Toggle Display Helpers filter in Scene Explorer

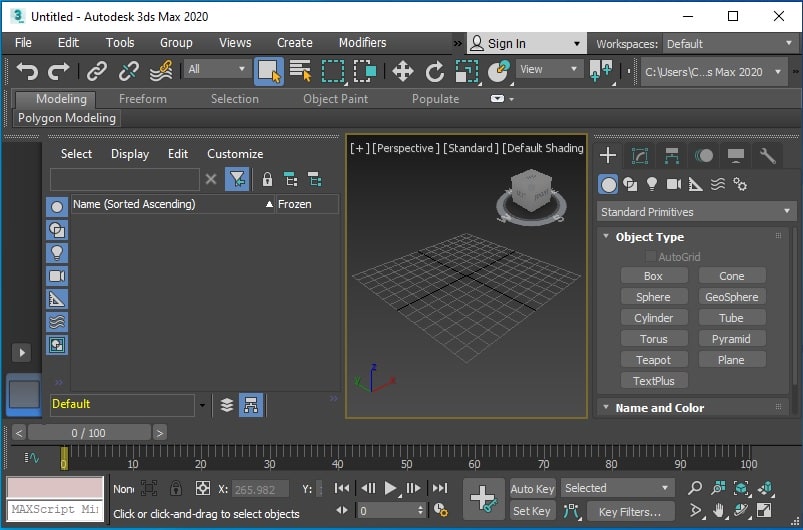click(57, 299)
